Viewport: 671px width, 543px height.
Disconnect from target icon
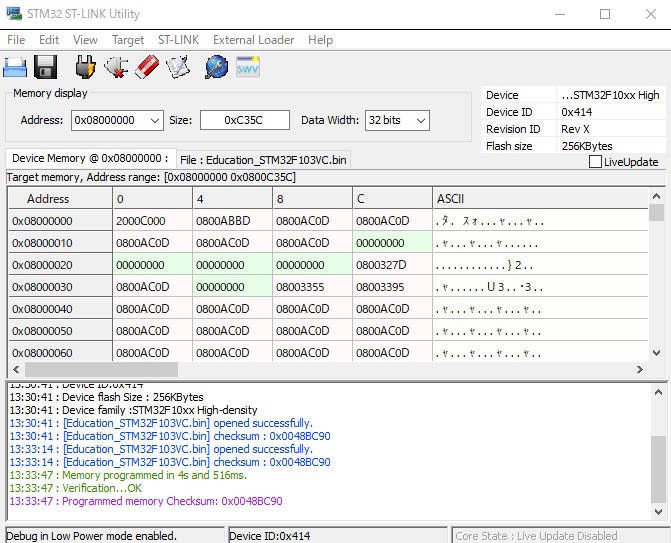coord(116,67)
